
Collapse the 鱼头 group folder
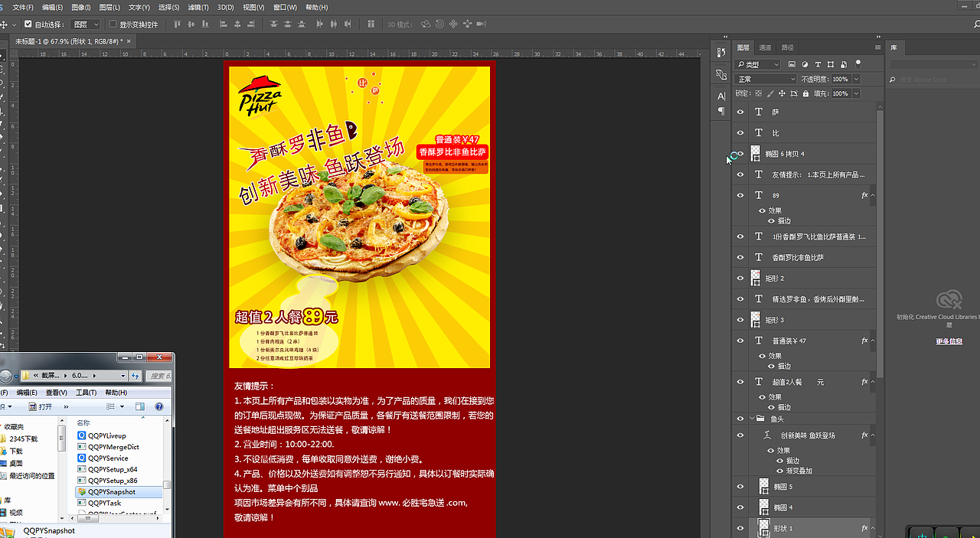pos(750,419)
